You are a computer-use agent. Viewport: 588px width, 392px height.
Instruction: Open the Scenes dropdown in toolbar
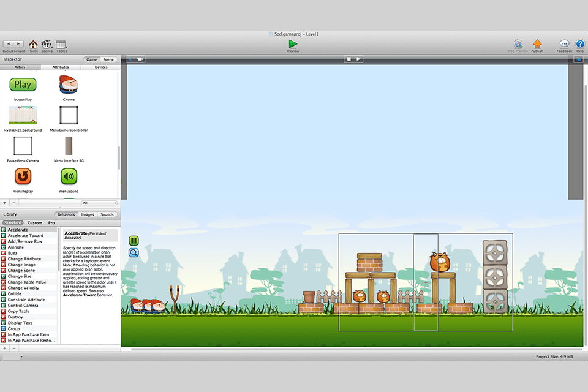pyautogui.click(x=47, y=45)
